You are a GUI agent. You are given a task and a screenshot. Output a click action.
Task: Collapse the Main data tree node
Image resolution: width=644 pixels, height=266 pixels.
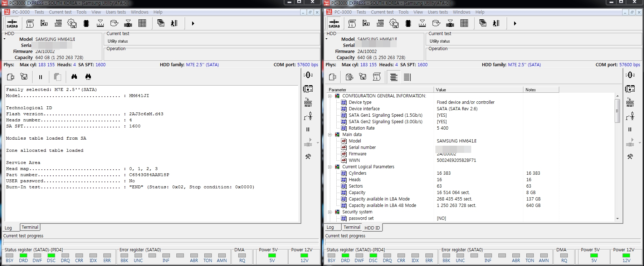point(330,135)
